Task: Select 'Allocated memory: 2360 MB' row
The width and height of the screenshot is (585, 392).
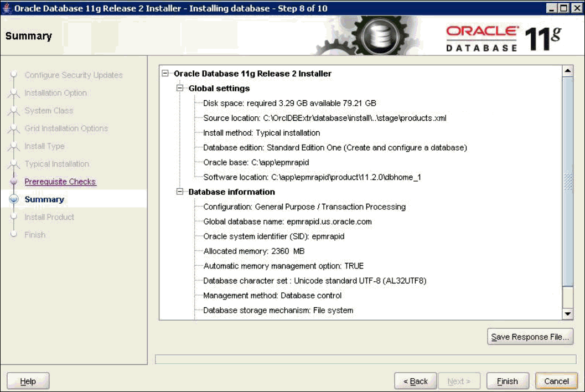Action: coord(253,251)
